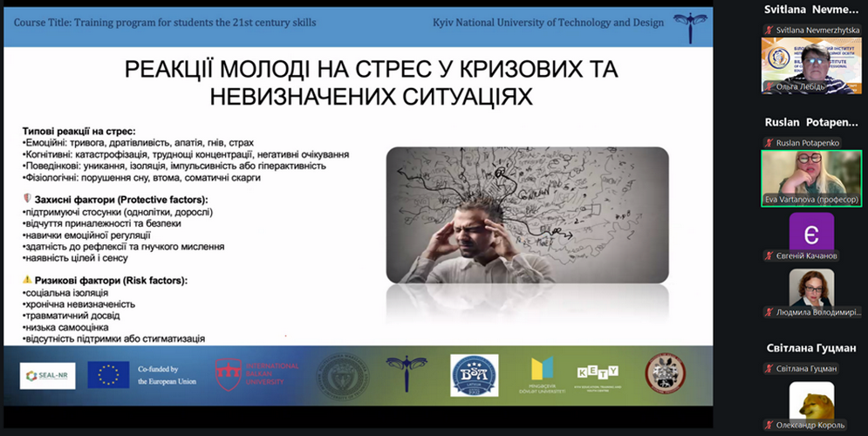Select Людмила Володимирівна's video tile
868x436 pixels.
click(x=811, y=288)
